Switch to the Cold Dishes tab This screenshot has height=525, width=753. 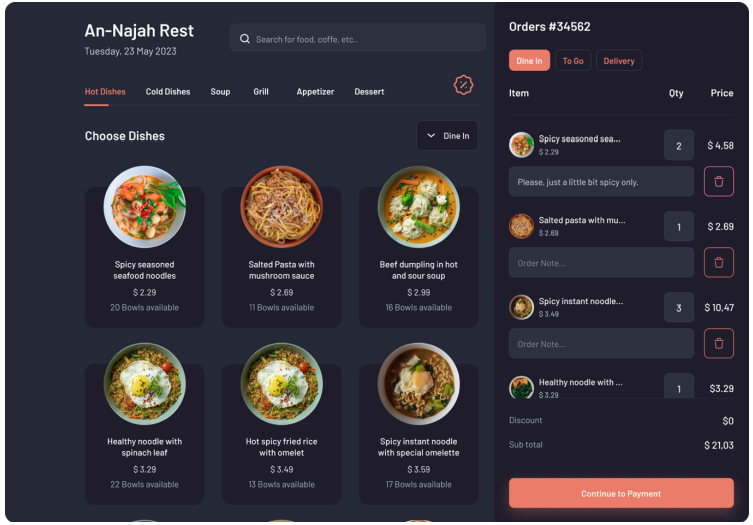point(168,92)
